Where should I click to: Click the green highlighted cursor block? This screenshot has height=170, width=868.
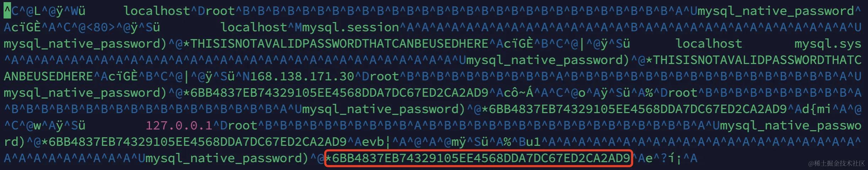(x=7, y=11)
